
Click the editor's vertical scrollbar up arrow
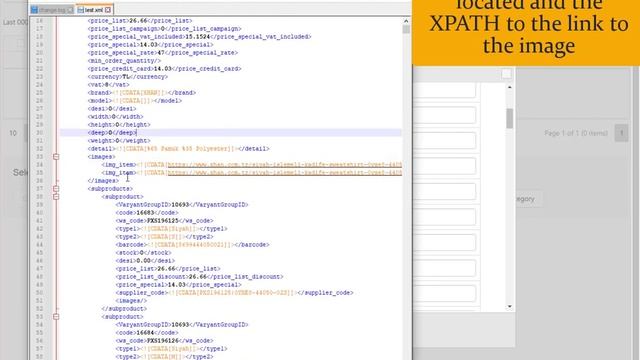pos(406,21)
